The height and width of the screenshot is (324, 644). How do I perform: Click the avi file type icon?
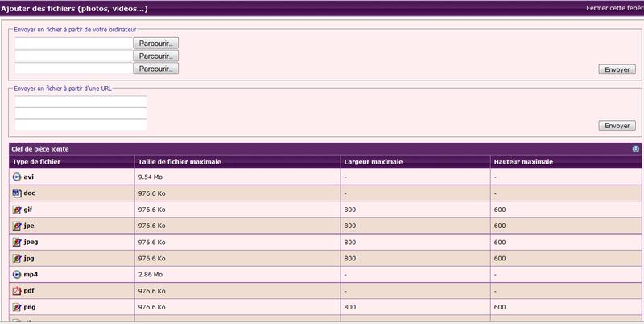point(16,177)
